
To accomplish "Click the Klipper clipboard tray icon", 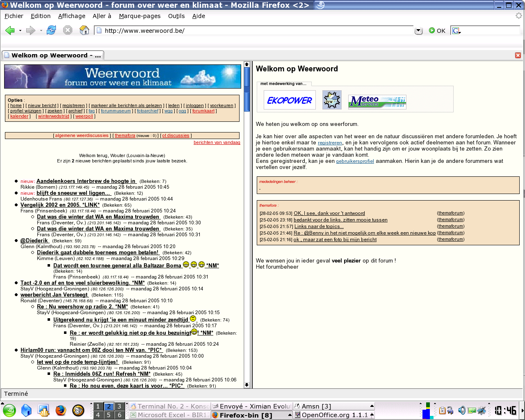I will coord(443,410).
